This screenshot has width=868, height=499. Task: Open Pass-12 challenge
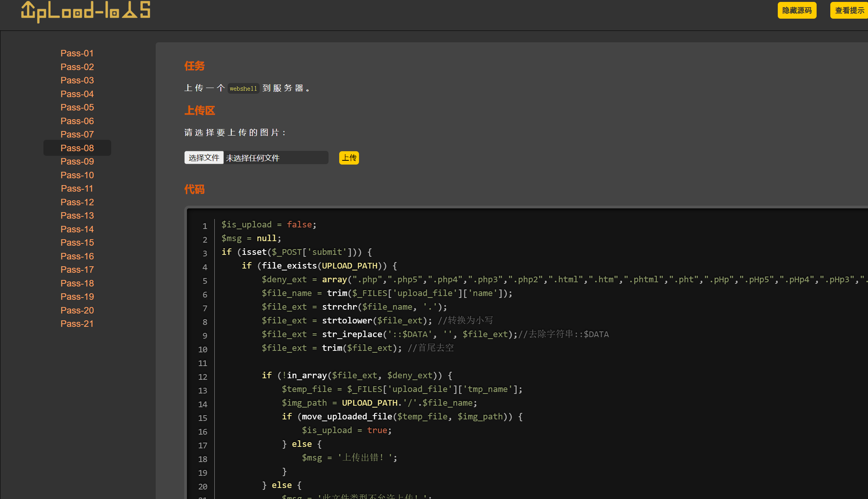77,202
